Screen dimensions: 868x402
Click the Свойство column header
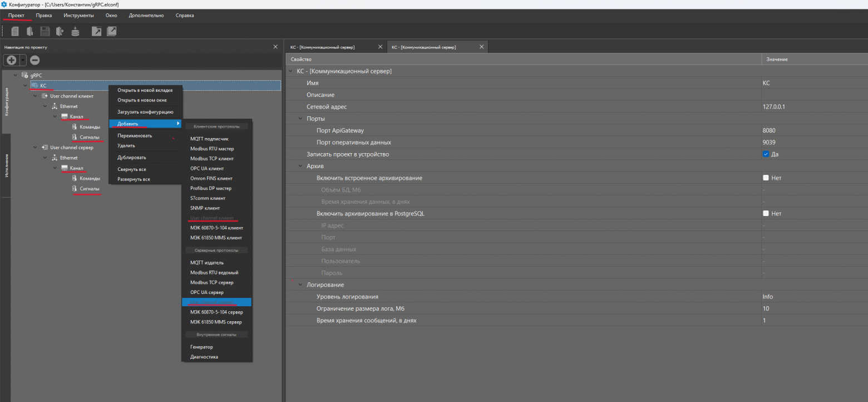click(524, 59)
